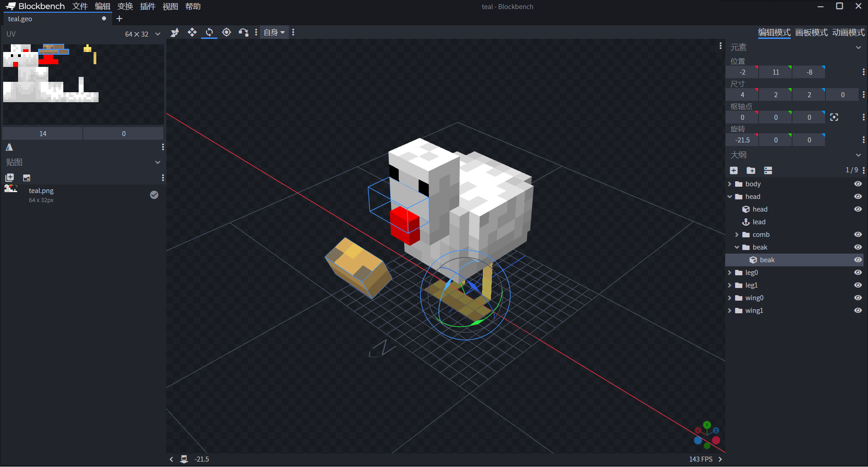Collapse the 元素 element panel
The height and width of the screenshot is (467, 868).
[858, 47]
